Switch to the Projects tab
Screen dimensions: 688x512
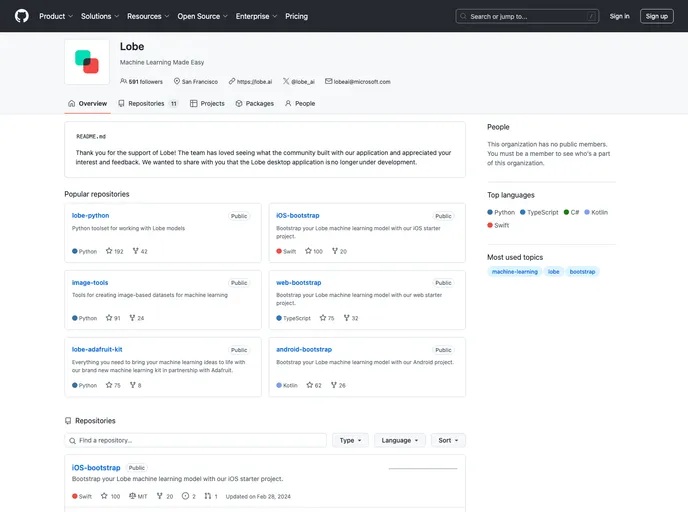pos(207,104)
